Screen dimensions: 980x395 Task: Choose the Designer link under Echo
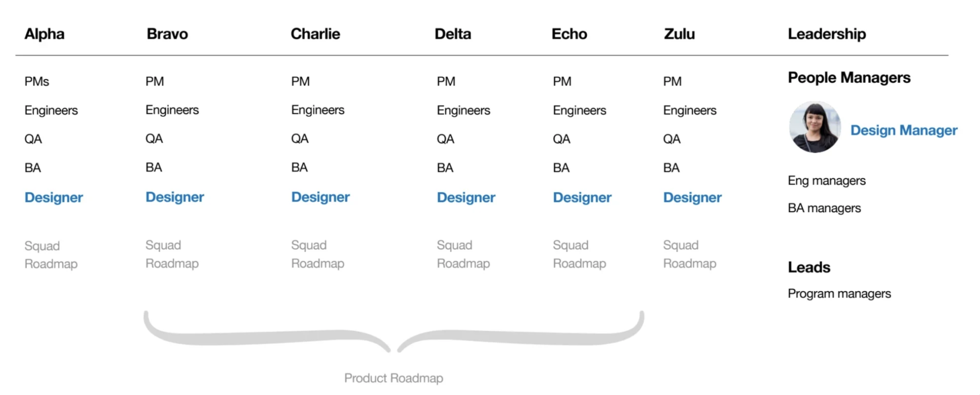[582, 197]
